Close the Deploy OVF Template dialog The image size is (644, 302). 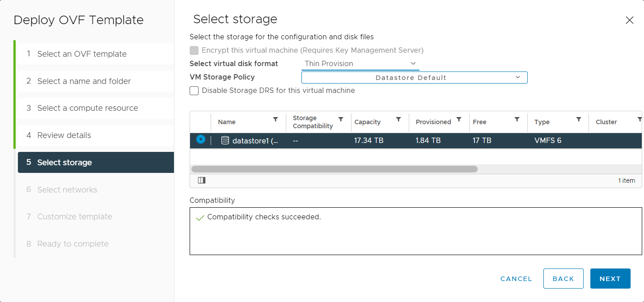pyautogui.click(x=629, y=20)
